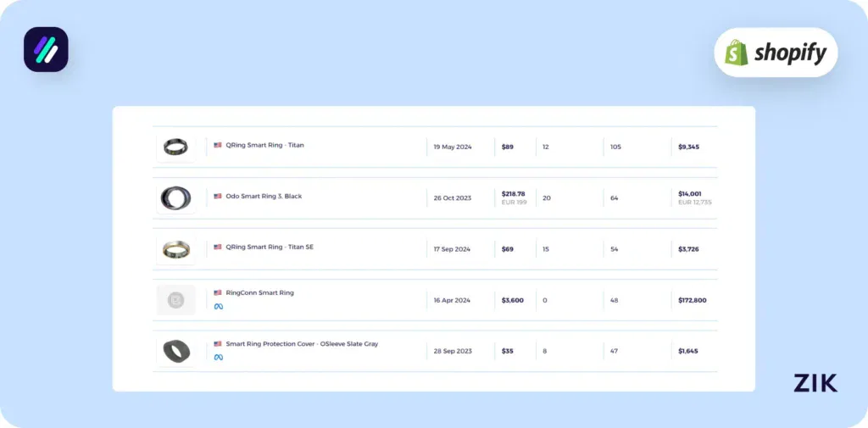Open RingConn placeholder image thumbnail
The image size is (868, 428).
(x=176, y=300)
